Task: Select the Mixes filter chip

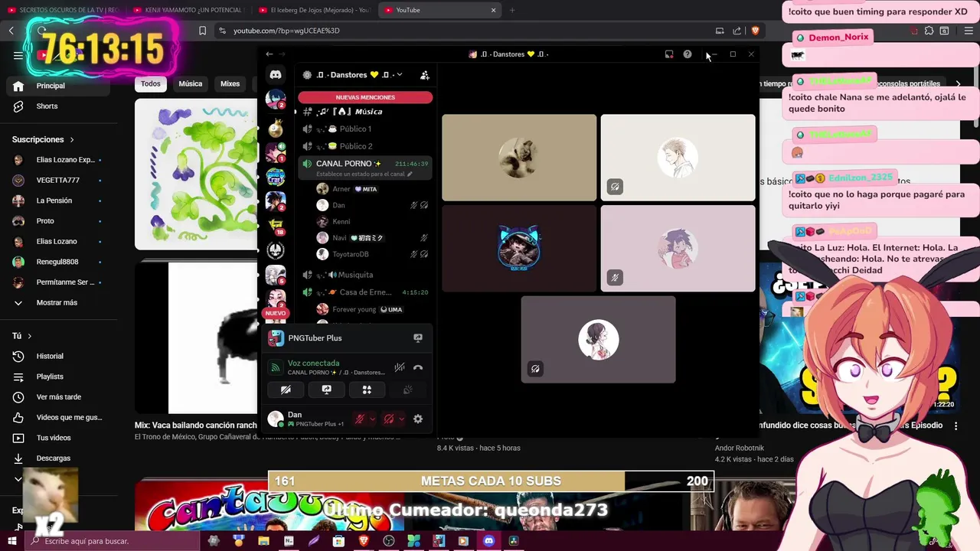Action: (x=230, y=84)
